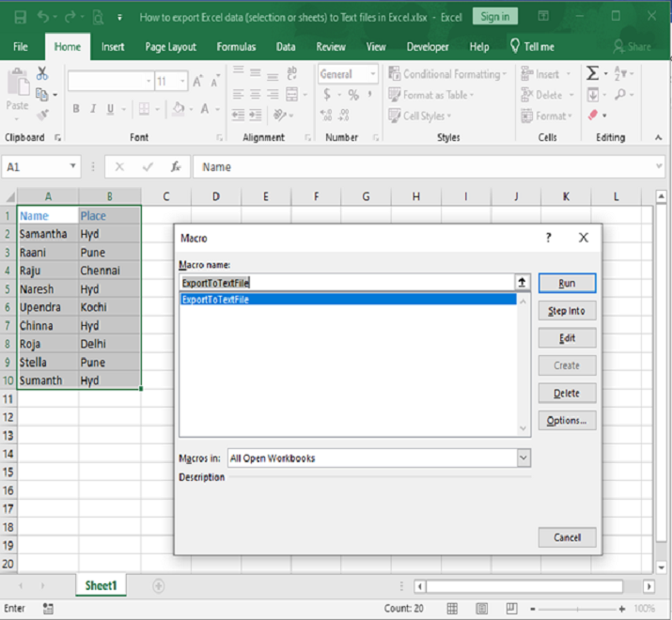
Task: Open the Developer ribbon tab
Action: pyautogui.click(x=427, y=47)
